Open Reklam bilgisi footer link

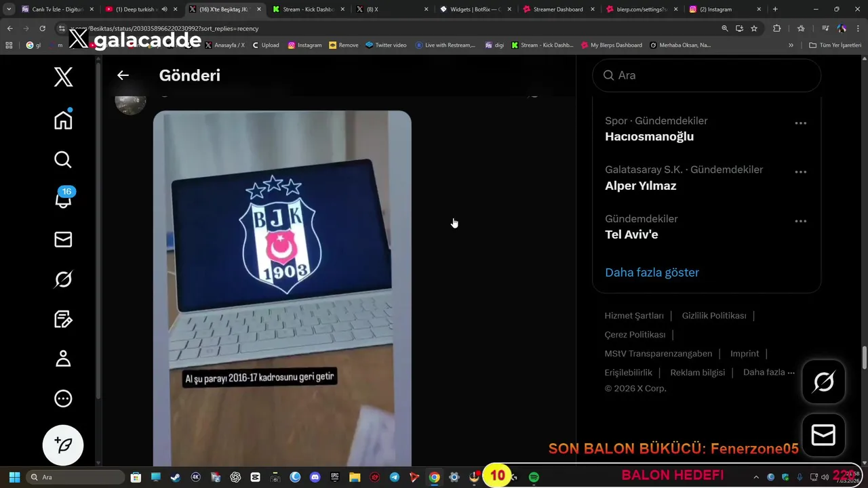698,373
